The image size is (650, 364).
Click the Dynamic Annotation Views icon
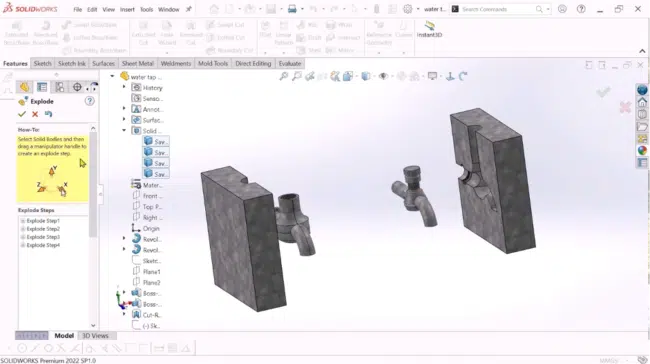(335, 76)
